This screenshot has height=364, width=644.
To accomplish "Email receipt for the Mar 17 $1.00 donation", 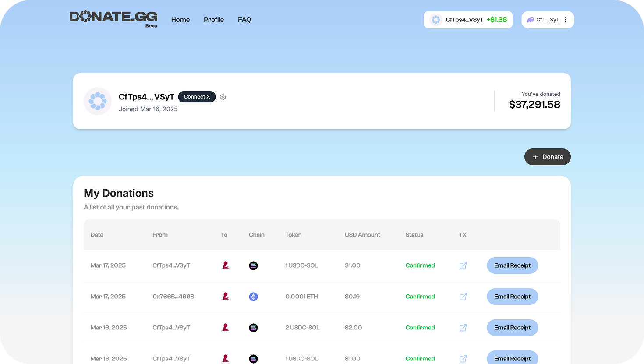I will (x=513, y=265).
